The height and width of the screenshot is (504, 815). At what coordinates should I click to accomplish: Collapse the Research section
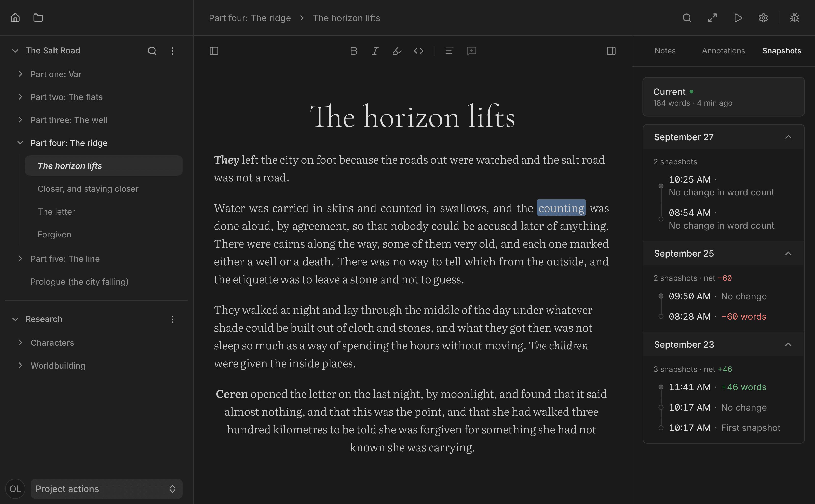[x=15, y=319]
